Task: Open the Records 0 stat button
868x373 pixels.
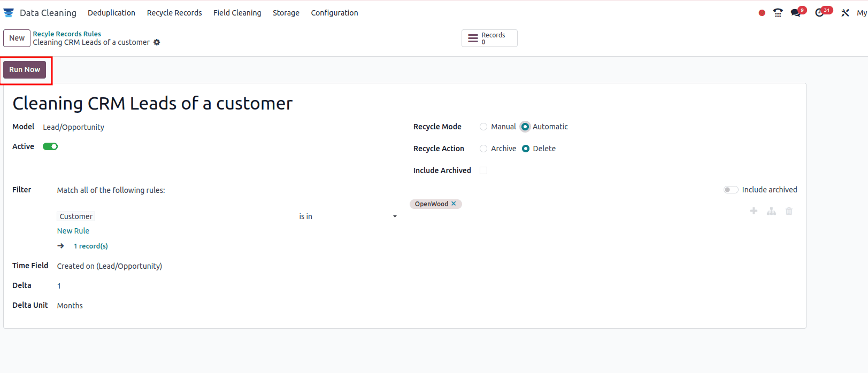Action: tap(489, 38)
